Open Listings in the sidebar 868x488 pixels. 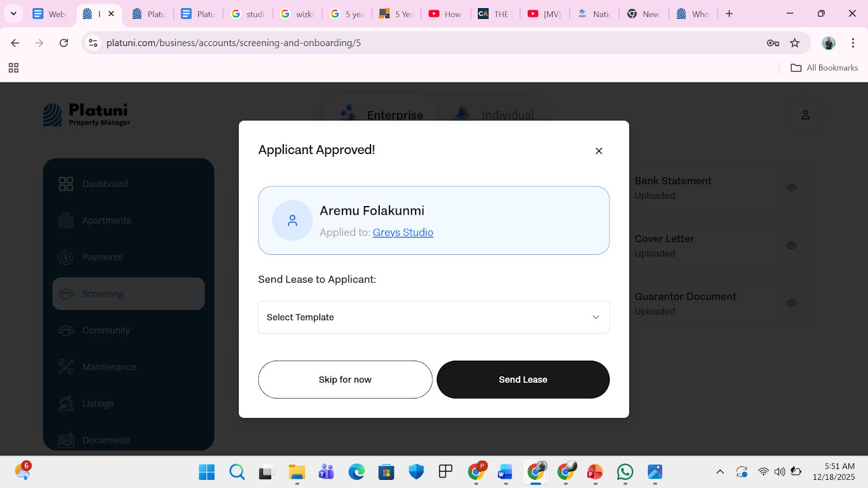coord(129,403)
